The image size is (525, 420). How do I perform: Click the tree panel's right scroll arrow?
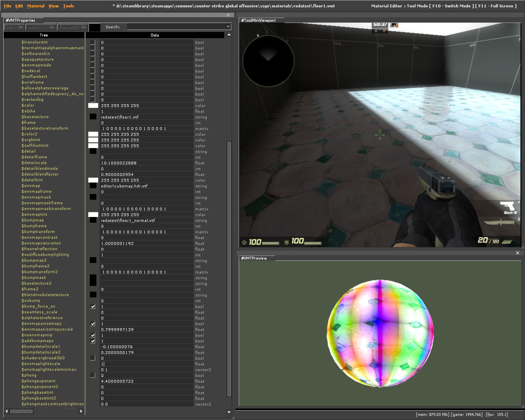click(81, 411)
